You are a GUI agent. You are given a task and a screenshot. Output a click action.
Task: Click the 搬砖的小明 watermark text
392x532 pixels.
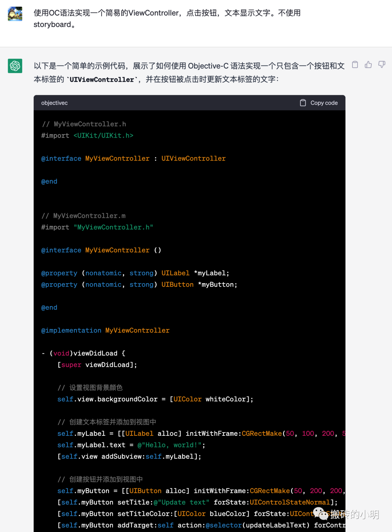[x=354, y=514]
